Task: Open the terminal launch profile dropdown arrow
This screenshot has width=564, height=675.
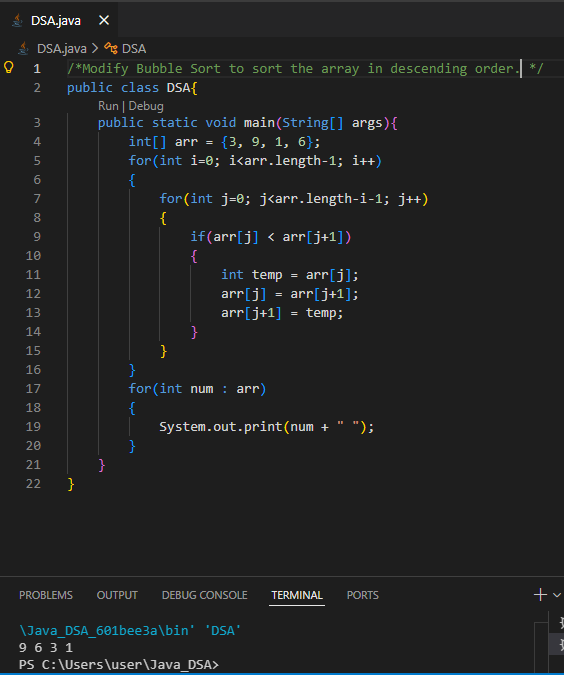Action: pos(557,595)
